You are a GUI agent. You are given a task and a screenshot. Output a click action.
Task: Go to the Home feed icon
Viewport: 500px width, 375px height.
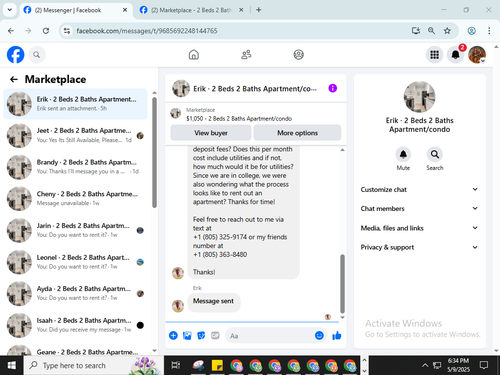pyautogui.click(x=194, y=55)
